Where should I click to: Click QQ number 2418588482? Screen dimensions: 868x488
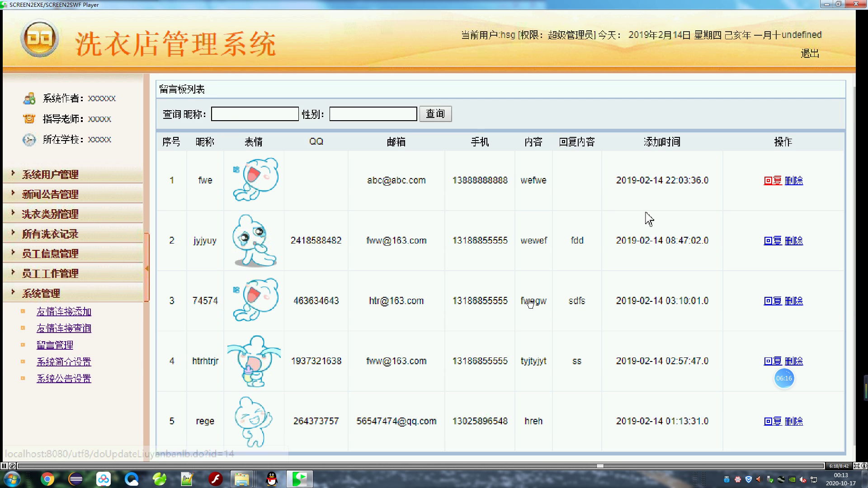click(x=316, y=240)
